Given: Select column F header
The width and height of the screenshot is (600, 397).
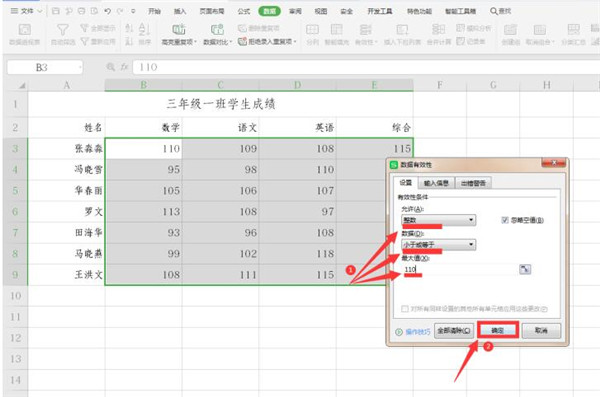Looking at the screenshot, I should (440, 85).
